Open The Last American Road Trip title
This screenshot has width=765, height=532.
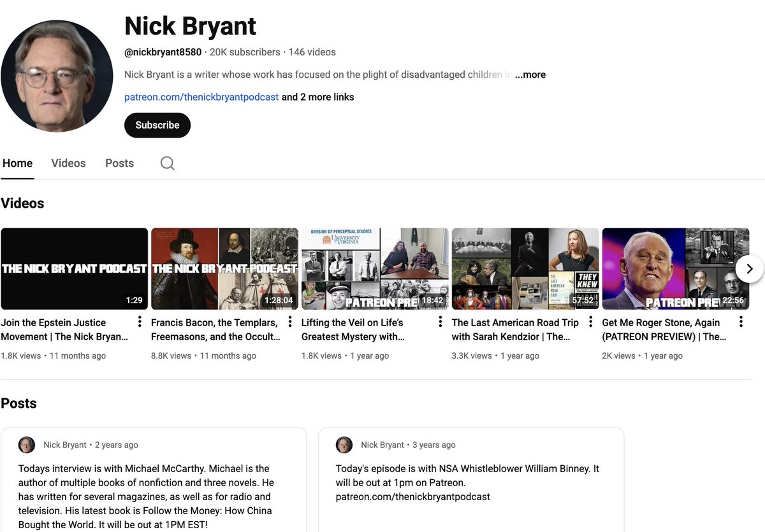pos(515,329)
